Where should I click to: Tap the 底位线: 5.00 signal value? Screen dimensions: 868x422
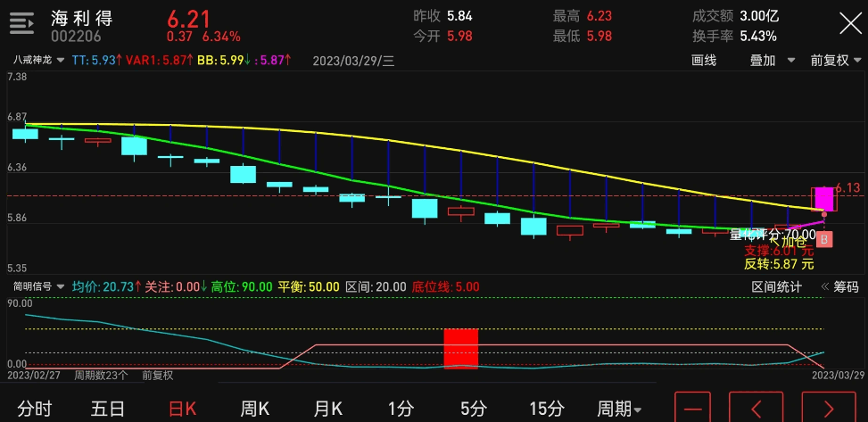point(446,287)
